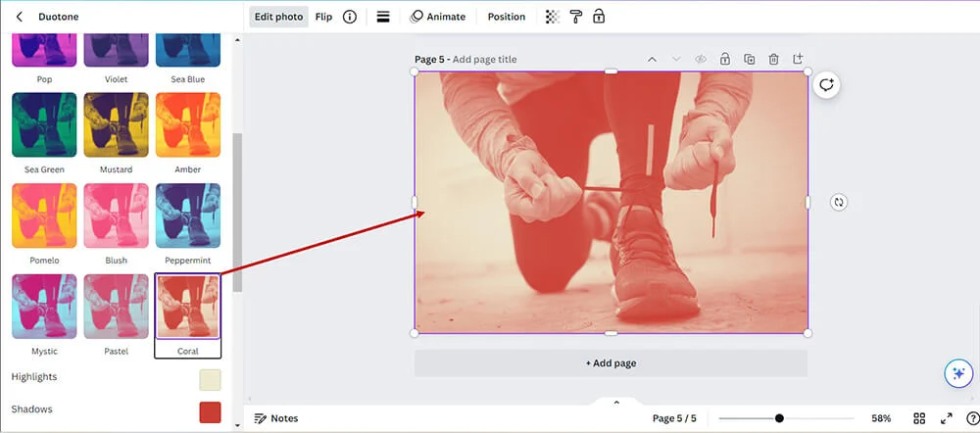Open the line style options
The height and width of the screenshot is (433, 980).
383,17
